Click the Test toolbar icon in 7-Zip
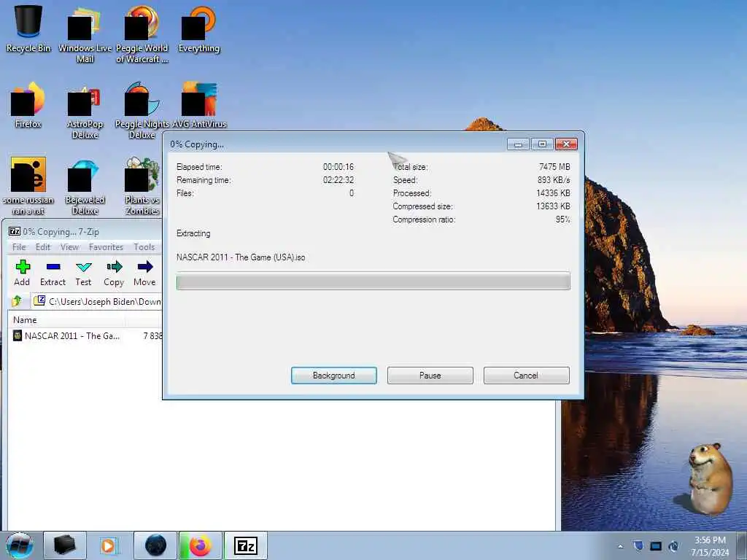This screenshot has width=747, height=560. coord(83,273)
